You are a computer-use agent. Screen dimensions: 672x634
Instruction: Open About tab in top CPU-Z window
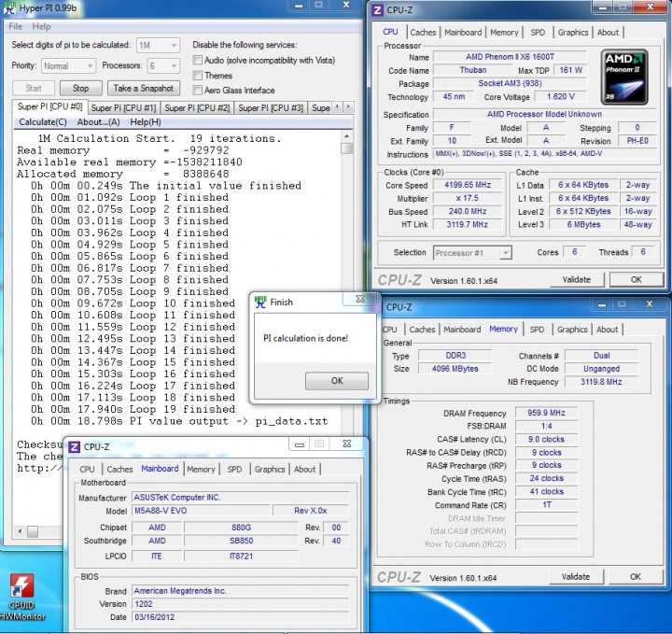tap(608, 33)
